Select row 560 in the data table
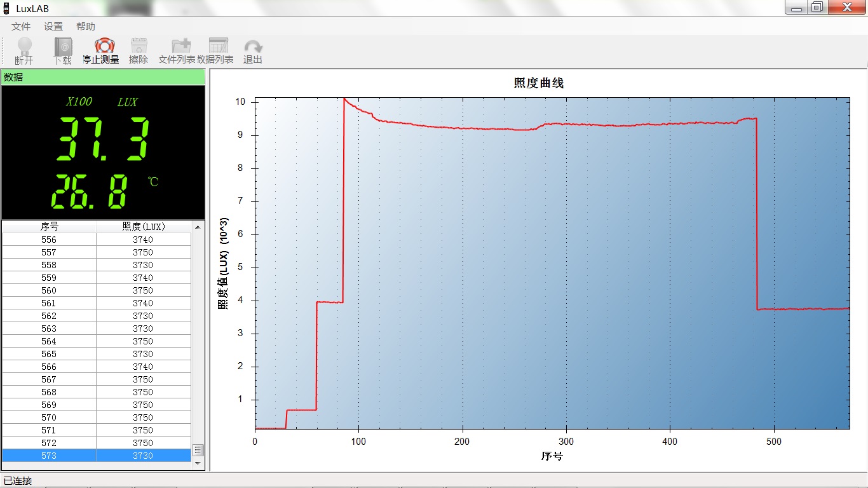The width and height of the screenshot is (868, 488). pos(97,290)
